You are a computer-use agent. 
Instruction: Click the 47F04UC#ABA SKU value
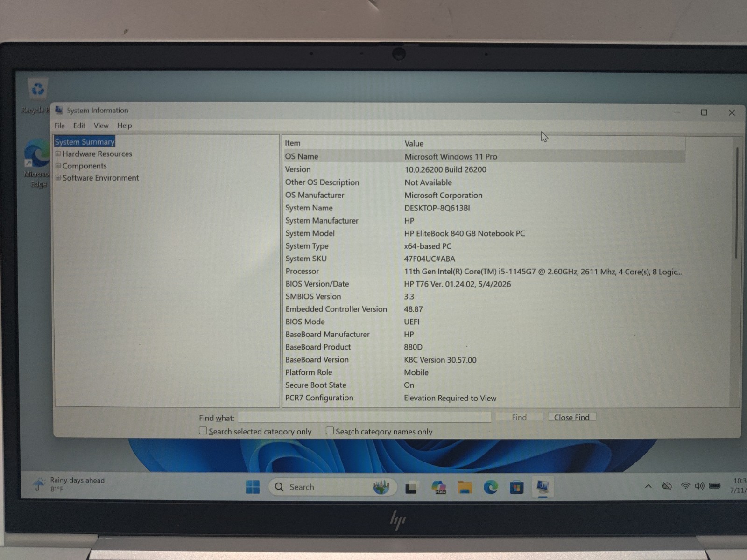click(x=430, y=259)
